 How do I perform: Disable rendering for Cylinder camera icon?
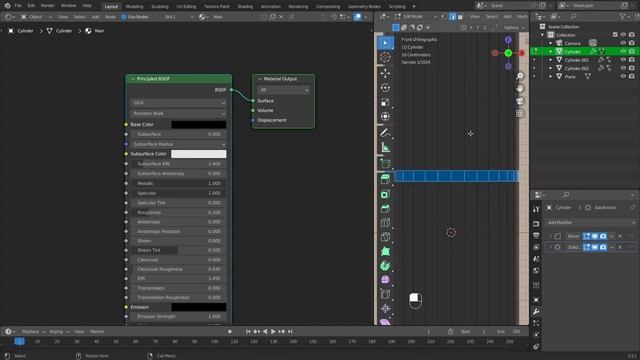coord(632,51)
